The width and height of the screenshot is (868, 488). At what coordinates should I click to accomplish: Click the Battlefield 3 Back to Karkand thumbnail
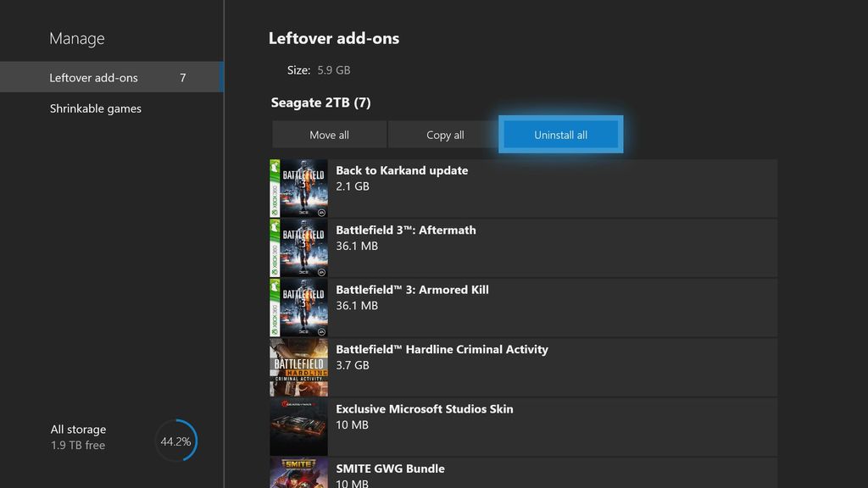click(x=298, y=188)
